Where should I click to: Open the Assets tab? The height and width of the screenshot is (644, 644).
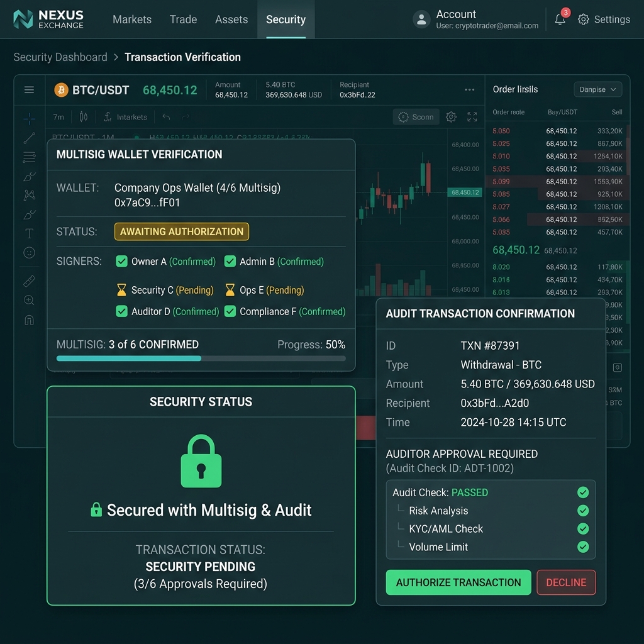coord(231,19)
